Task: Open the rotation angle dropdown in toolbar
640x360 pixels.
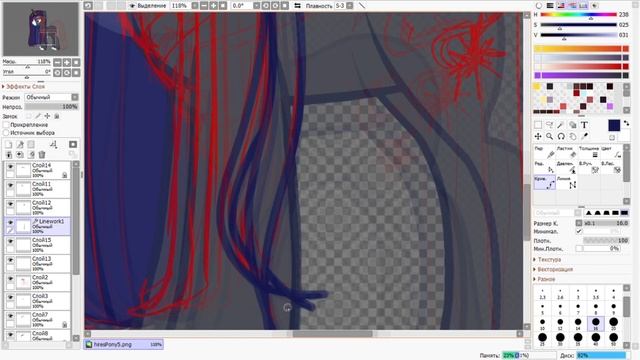Action: [256, 6]
